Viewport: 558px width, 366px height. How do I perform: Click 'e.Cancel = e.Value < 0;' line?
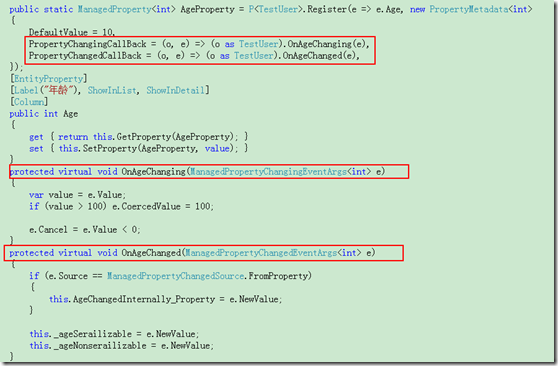pyautogui.click(x=85, y=230)
